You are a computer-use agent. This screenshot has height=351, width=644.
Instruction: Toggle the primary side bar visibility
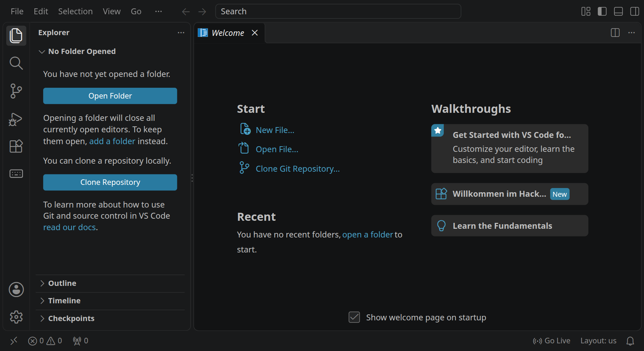coord(602,11)
